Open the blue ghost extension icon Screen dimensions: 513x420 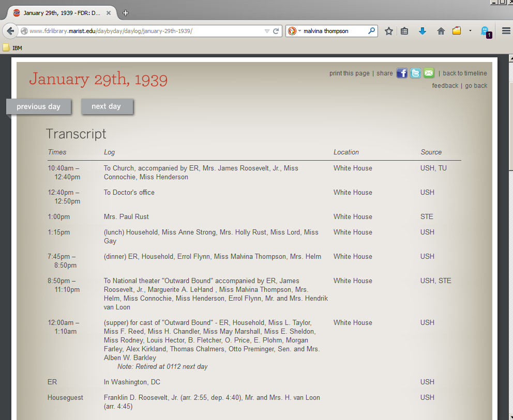tap(486, 32)
